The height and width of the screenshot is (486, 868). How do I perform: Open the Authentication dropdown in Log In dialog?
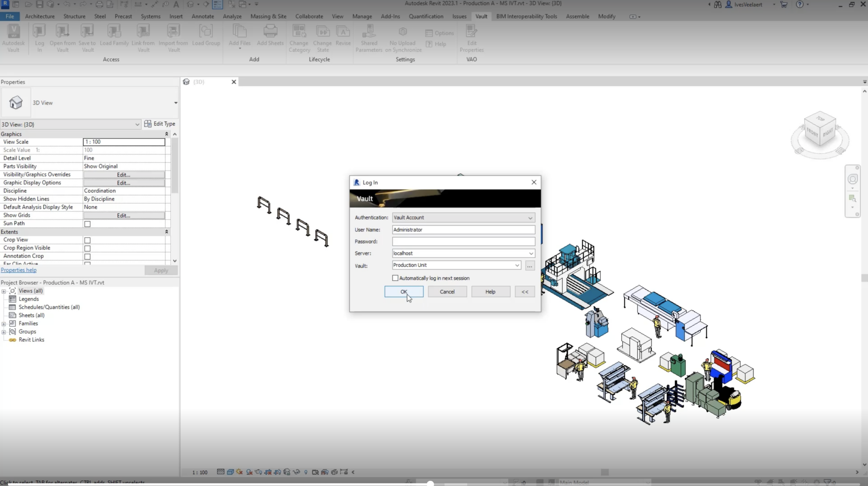[530, 218]
